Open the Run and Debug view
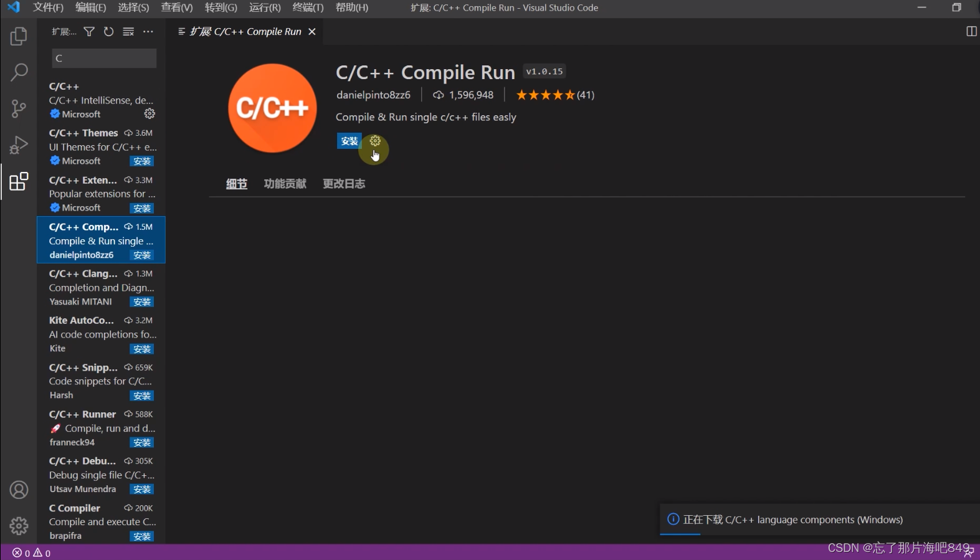980x560 pixels. 19,145
